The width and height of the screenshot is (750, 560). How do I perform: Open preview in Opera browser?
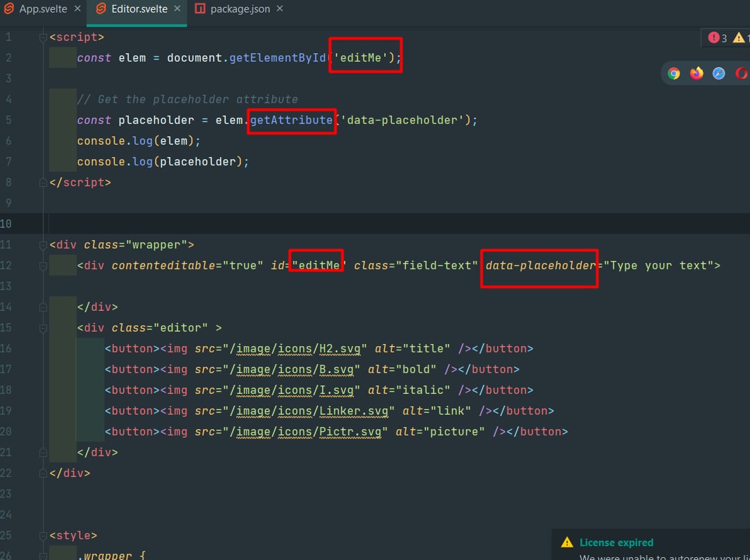coord(742,73)
